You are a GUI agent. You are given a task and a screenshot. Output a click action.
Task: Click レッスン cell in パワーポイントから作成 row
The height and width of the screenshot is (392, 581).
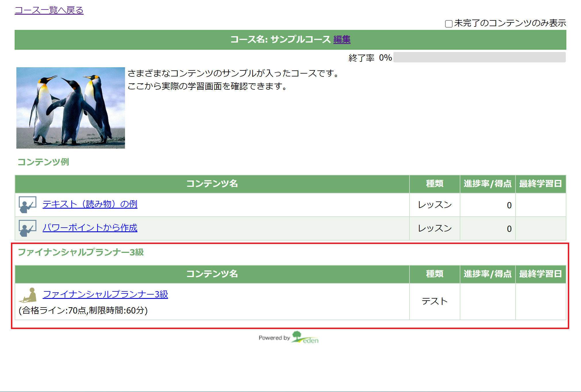pos(434,228)
